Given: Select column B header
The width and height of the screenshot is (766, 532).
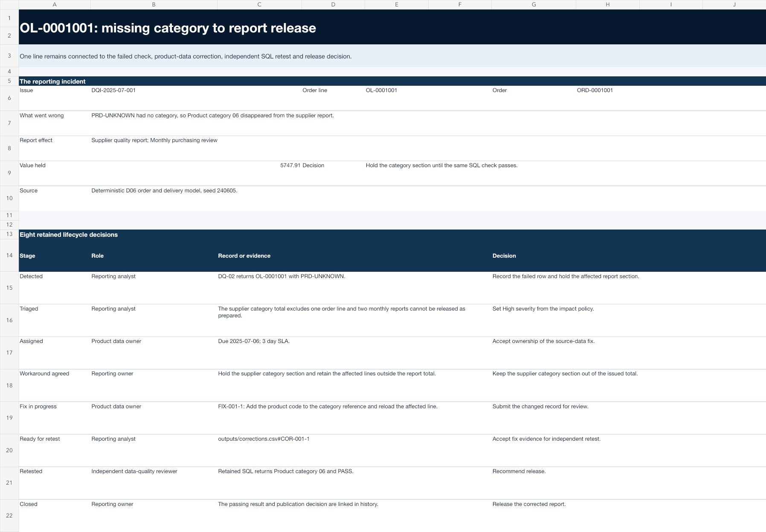Looking at the screenshot, I should (154, 4).
